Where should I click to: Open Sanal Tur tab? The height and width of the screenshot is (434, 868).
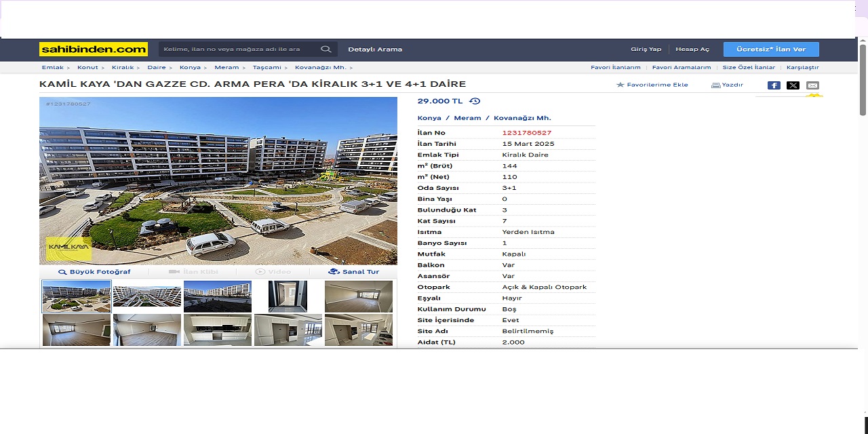tap(354, 271)
